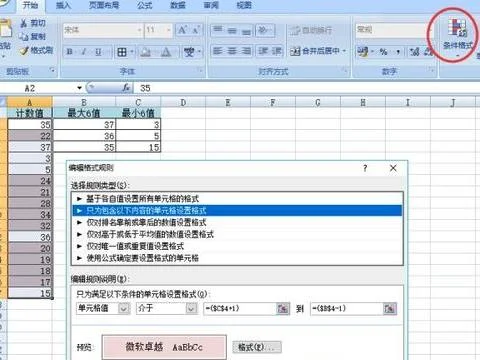Click the Cut (剪切) scissors icon
480x360 pixels.
[x=24, y=23]
